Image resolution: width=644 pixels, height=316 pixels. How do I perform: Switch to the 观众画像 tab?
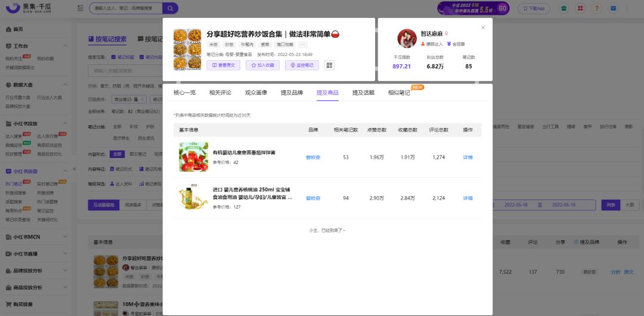pyautogui.click(x=256, y=93)
